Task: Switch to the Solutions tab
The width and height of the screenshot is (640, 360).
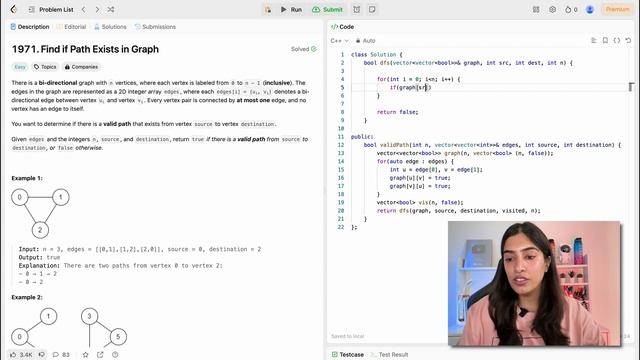Action: coord(110,27)
